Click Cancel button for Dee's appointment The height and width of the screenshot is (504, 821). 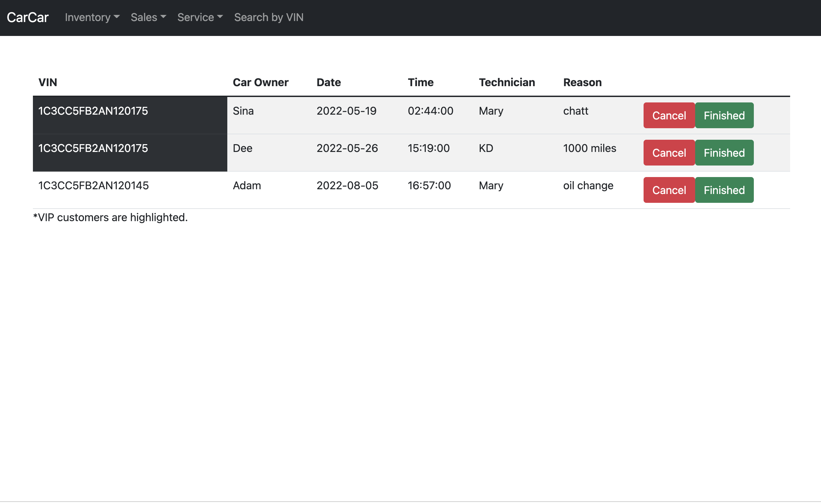(x=669, y=152)
